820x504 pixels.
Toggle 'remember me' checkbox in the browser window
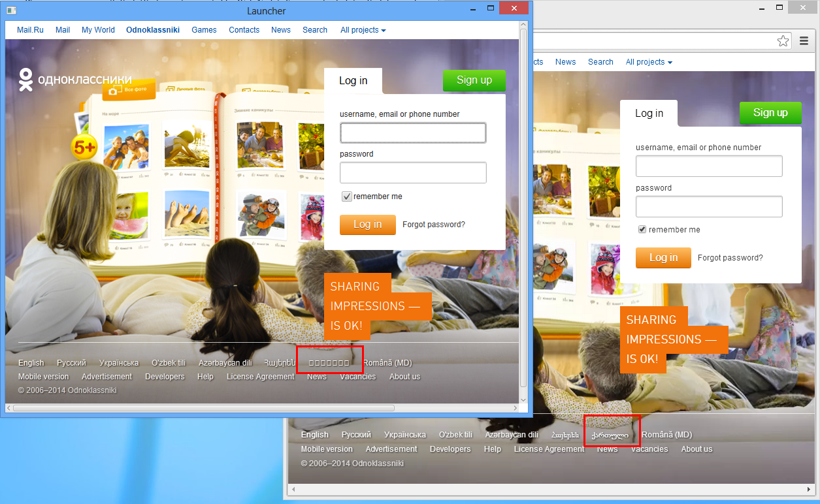[x=642, y=230]
